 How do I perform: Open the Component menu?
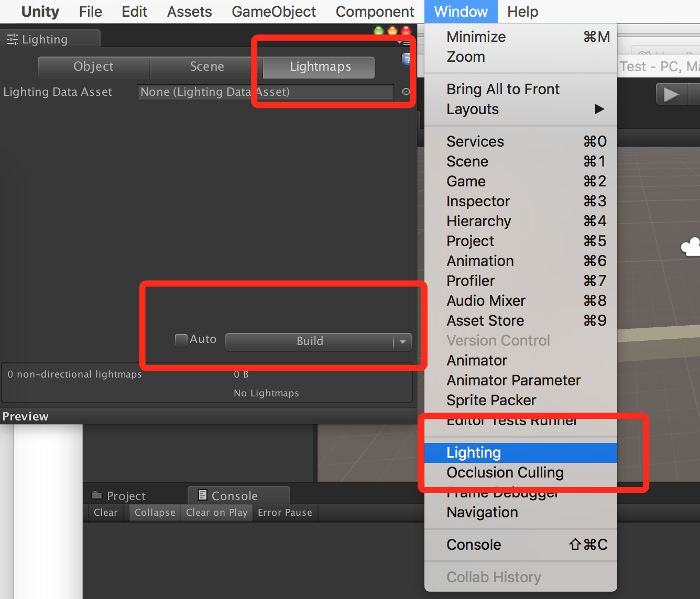pos(375,12)
